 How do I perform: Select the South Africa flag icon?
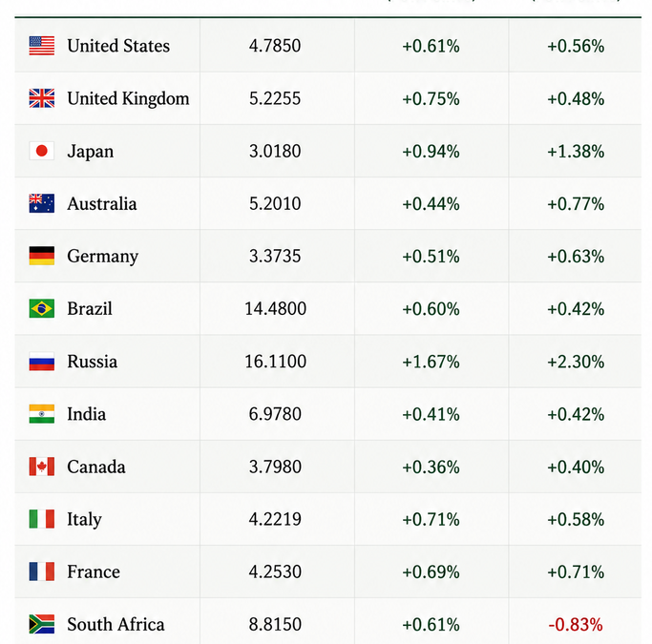(42, 624)
